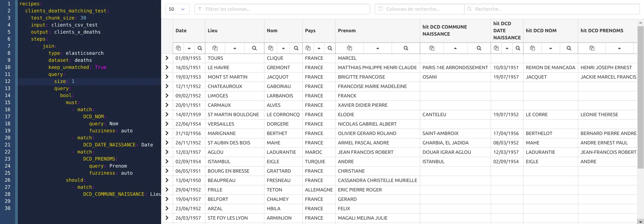Open the rows-per-page dropdown showing 50
644x224 pixels.
[177, 9]
